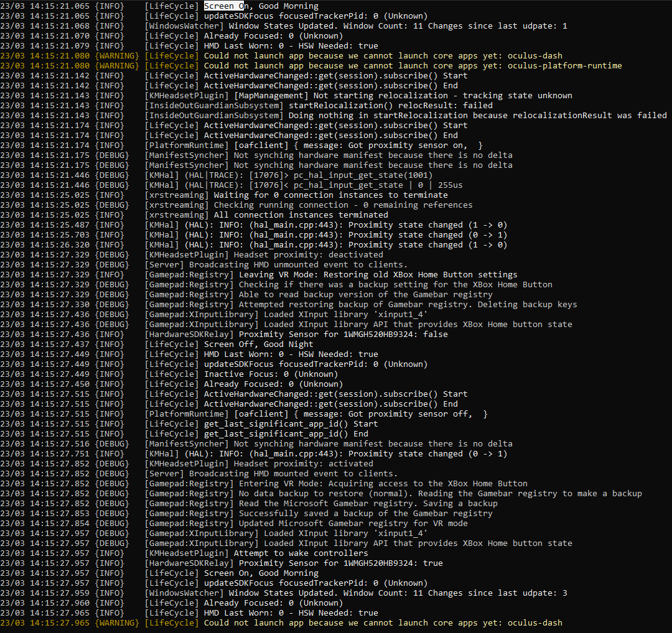Select 'Broadcasting HMD mounted event to clients.' line
This screenshot has width=672, height=633.
point(199,473)
